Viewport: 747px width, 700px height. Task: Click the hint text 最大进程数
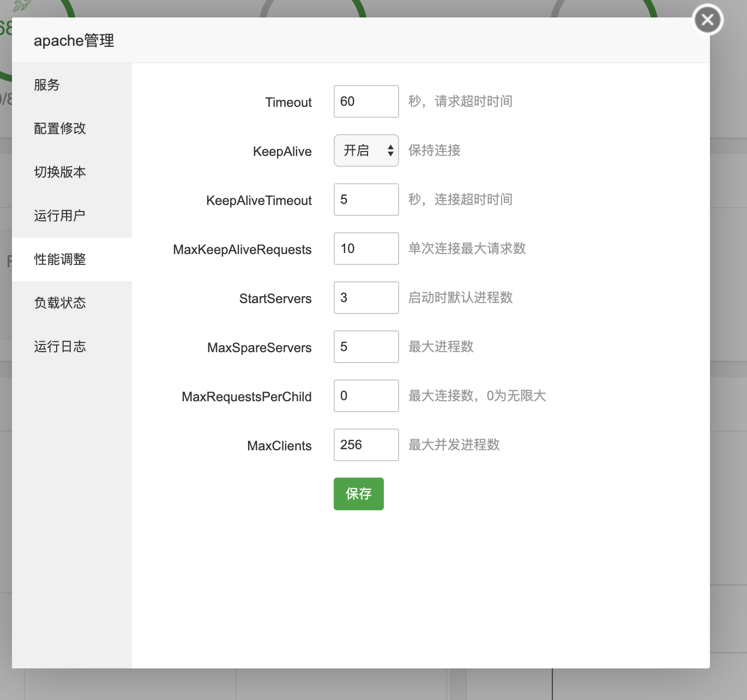tap(441, 347)
